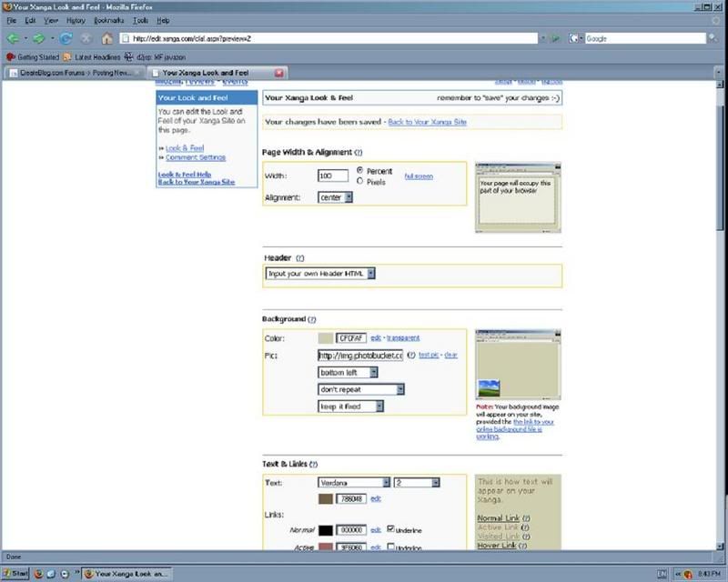The image size is (728, 582).
Task: Click the transparent background link
Action: coord(403,338)
